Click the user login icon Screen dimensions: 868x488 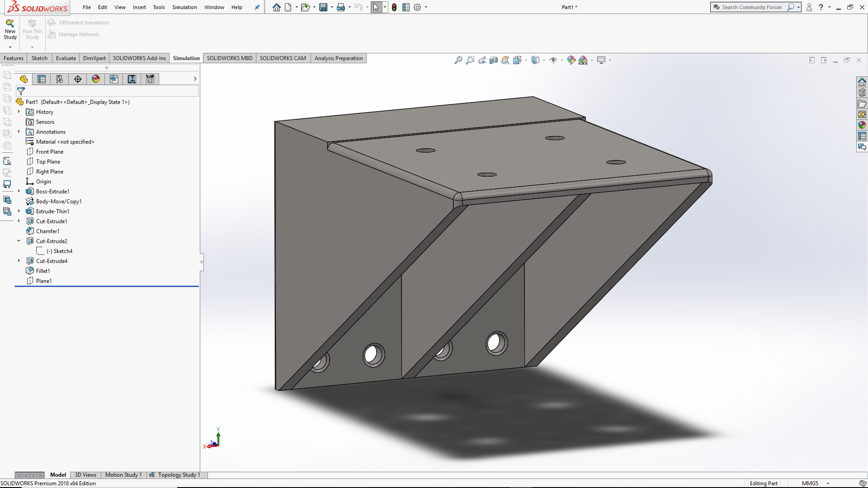click(x=809, y=7)
